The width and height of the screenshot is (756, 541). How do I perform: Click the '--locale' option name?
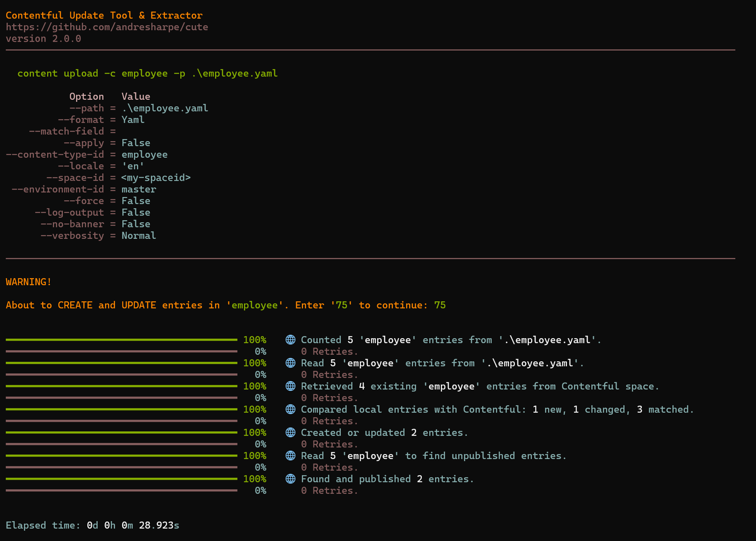[81, 166]
